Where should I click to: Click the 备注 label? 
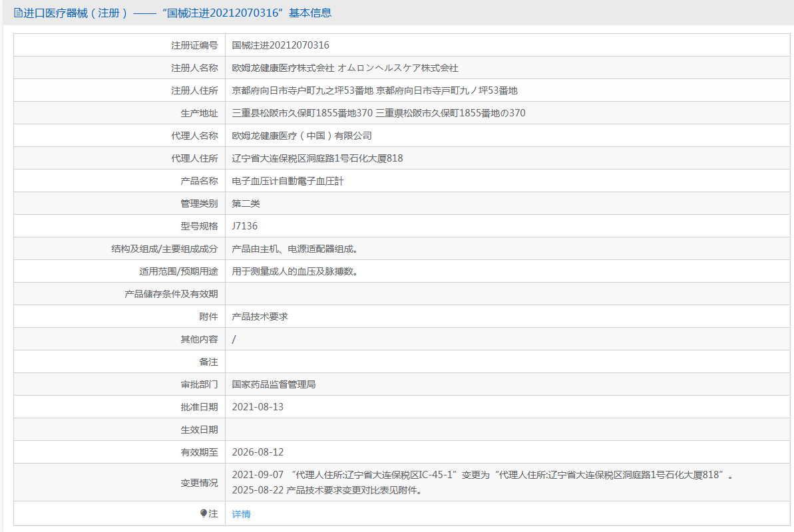click(208, 362)
